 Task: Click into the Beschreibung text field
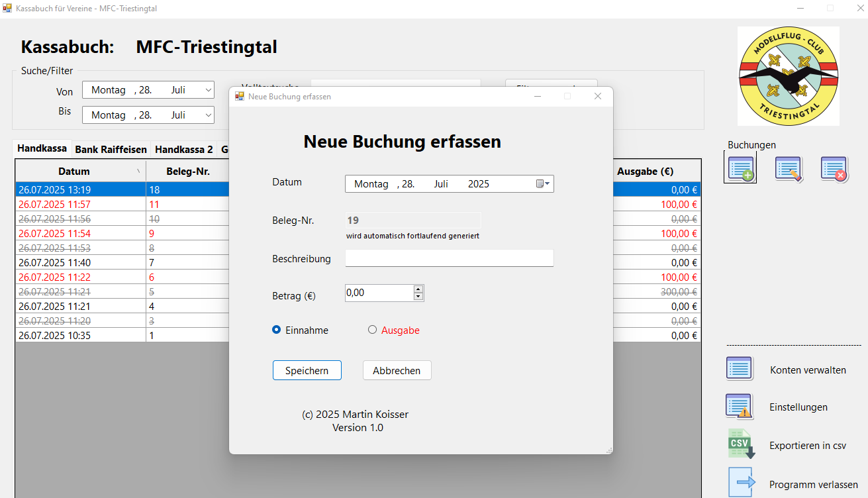click(449, 258)
